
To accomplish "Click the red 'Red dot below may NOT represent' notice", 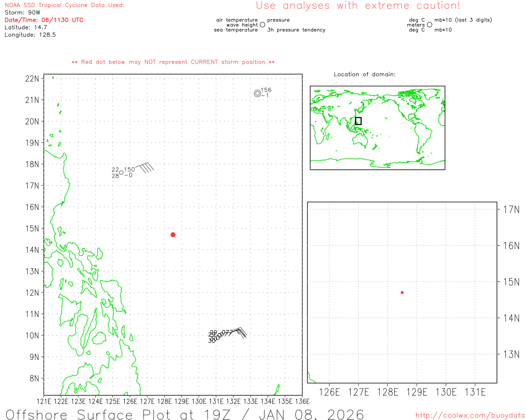I will coord(173,62).
